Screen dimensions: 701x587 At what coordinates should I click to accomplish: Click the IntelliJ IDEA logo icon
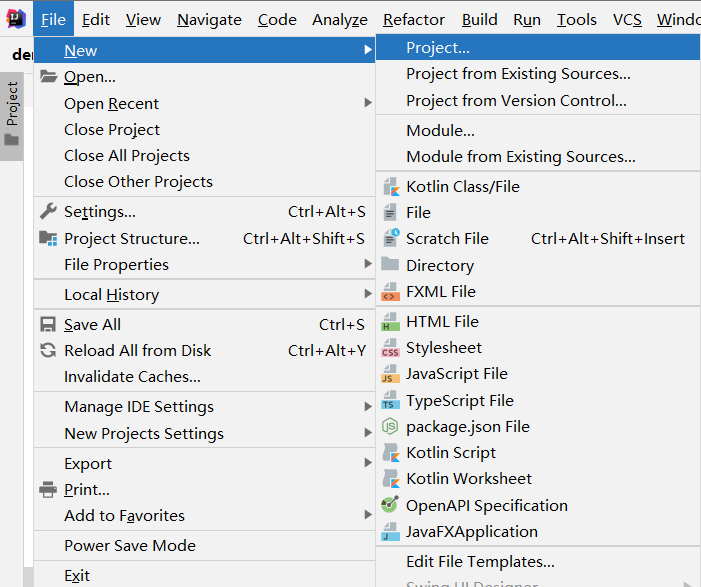(x=16, y=19)
